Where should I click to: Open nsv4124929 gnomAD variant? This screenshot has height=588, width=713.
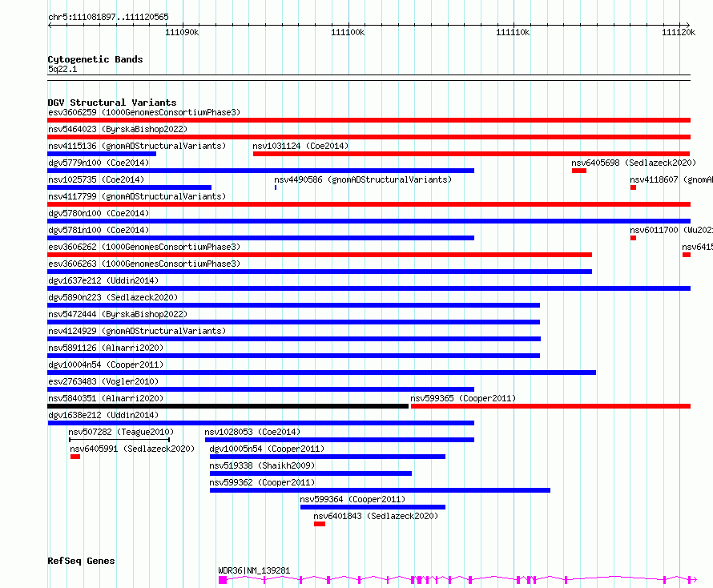click(x=137, y=331)
